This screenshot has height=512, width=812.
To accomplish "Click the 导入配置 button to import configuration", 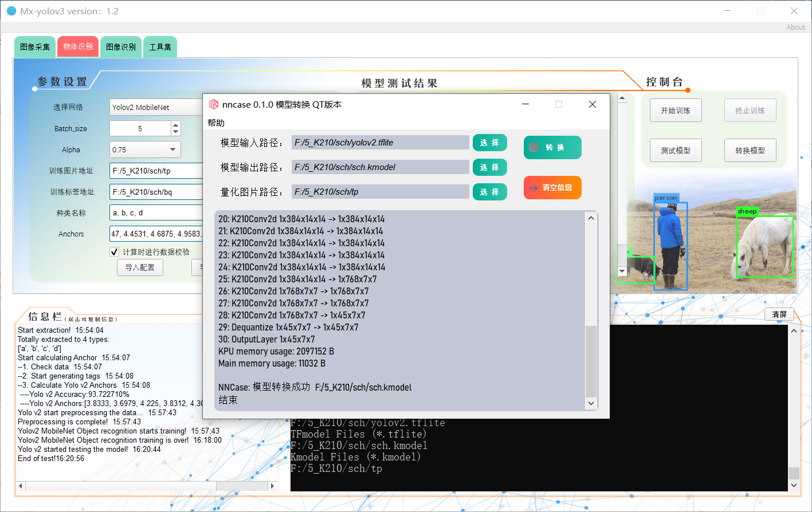I will (x=140, y=267).
